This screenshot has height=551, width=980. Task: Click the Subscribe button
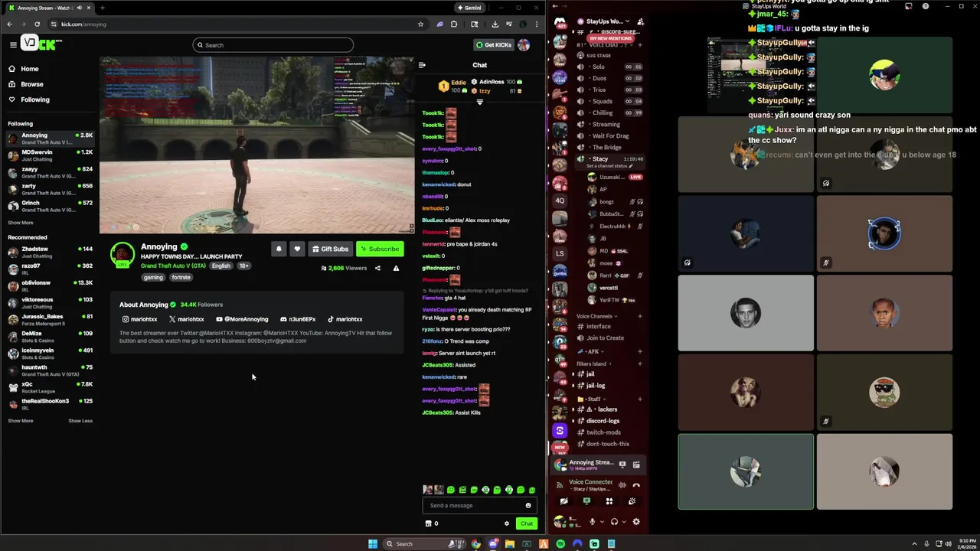379,249
